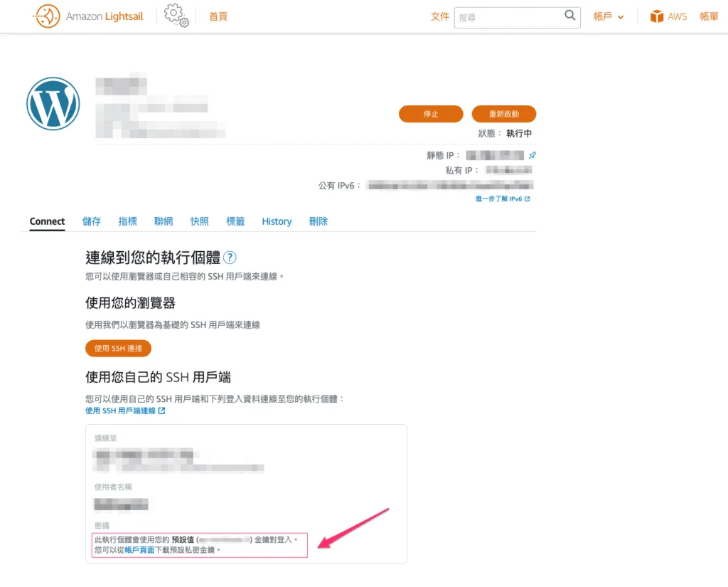Click into the 搜尋 search field
The height and width of the screenshot is (587, 728).
pos(508,17)
